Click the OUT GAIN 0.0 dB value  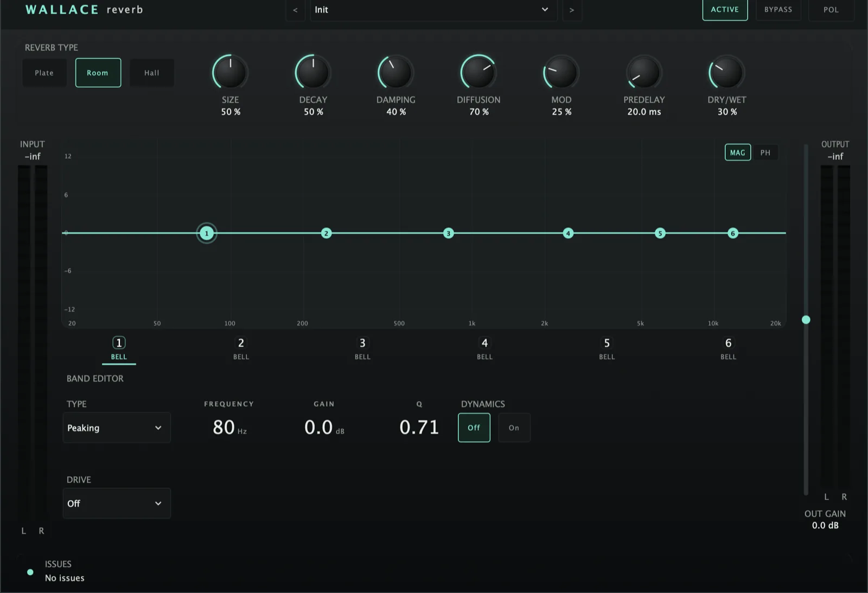click(x=825, y=525)
